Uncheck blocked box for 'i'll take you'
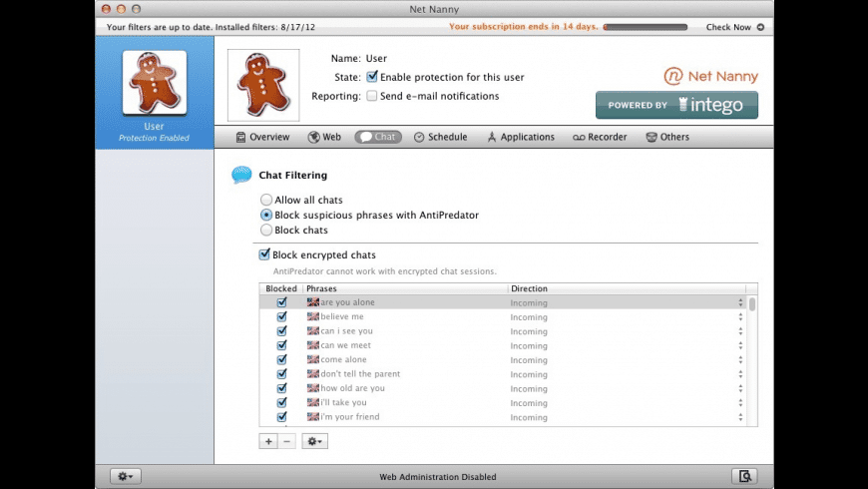The width and height of the screenshot is (868, 489). click(x=281, y=402)
